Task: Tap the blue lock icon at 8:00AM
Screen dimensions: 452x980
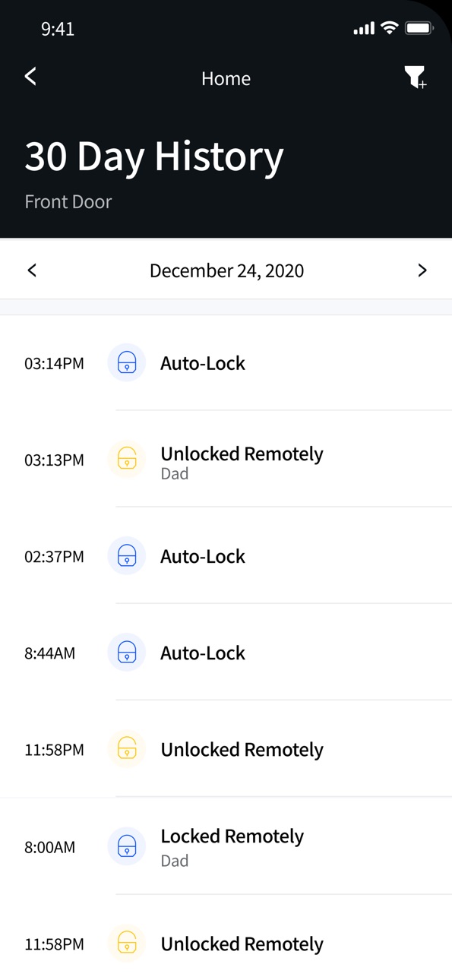Action: point(127,846)
